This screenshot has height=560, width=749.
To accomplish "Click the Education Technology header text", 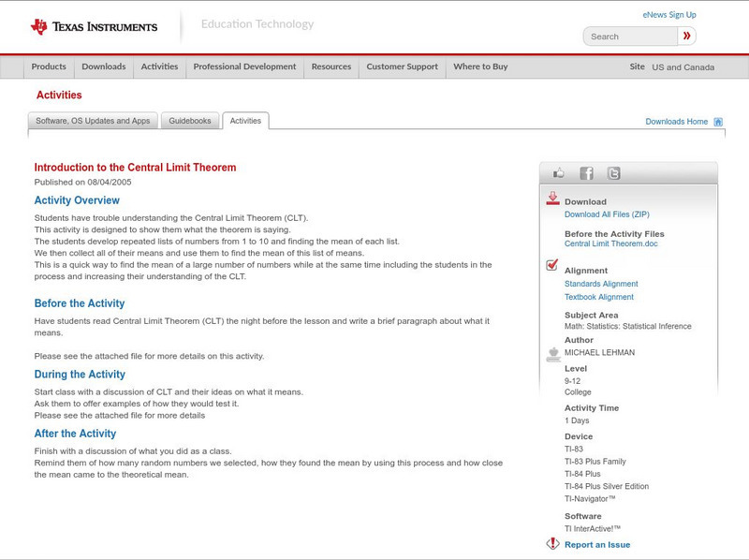I will point(257,24).
